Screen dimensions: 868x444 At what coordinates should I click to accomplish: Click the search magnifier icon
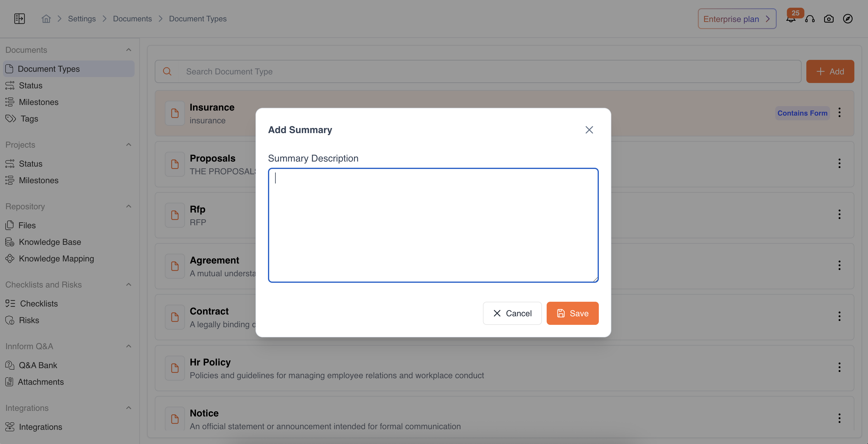167,71
